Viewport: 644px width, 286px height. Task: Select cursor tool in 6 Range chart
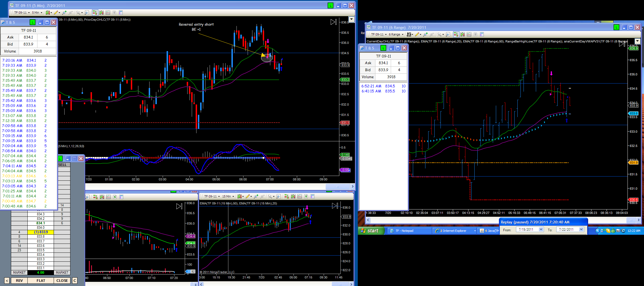tap(440, 34)
